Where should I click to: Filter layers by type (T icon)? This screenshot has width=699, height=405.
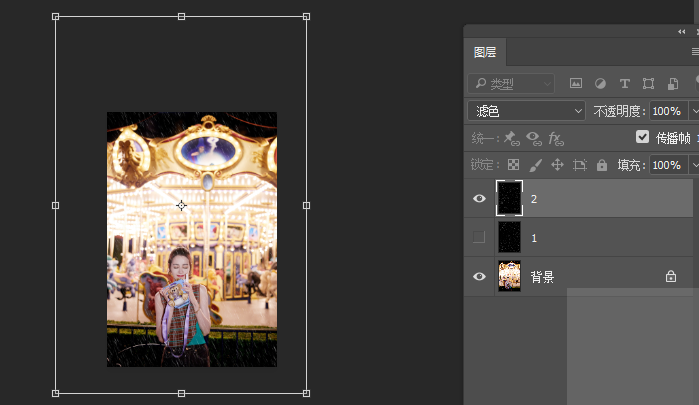tap(625, 84)
